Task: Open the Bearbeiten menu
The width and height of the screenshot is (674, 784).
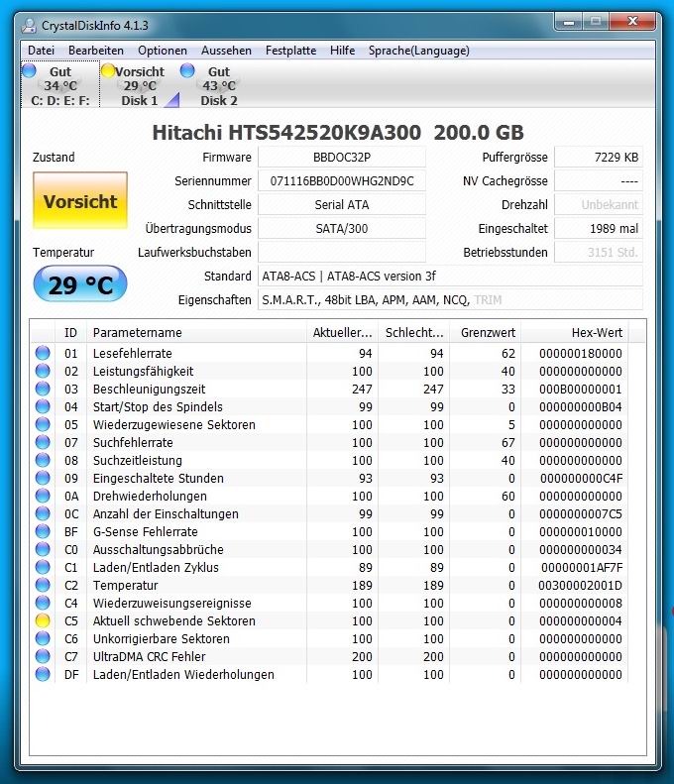Action: [96, 51]
